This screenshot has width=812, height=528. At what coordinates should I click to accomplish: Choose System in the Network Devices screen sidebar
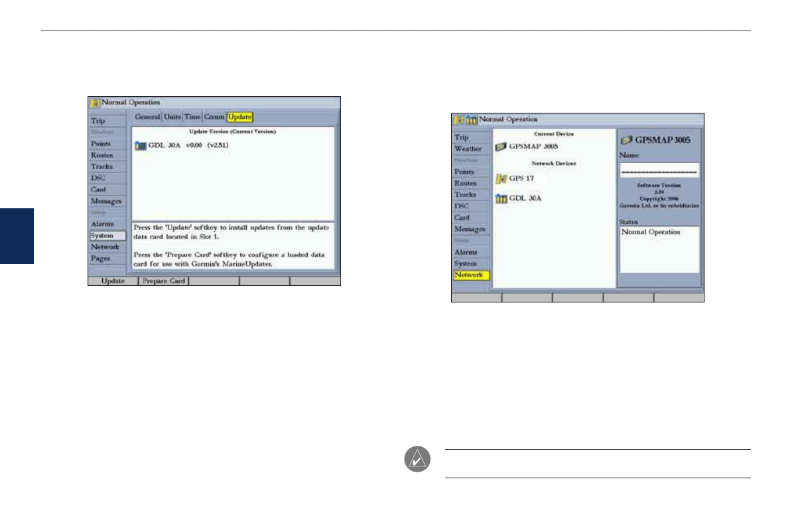click(x=471, y=263)
